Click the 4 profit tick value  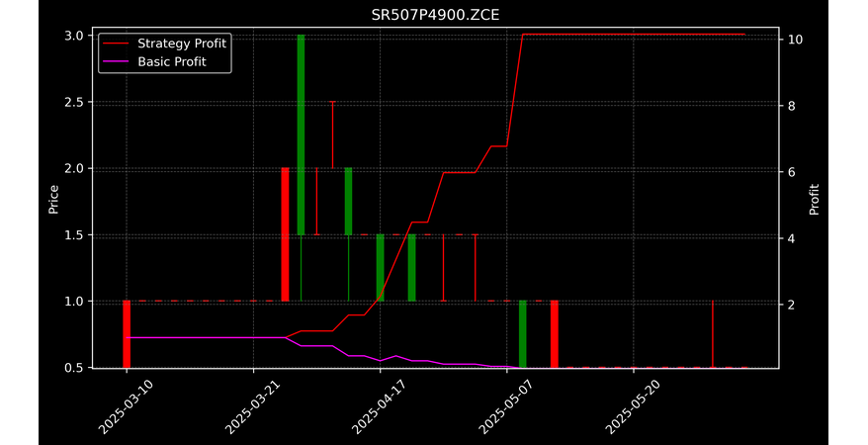click(791, 238)
